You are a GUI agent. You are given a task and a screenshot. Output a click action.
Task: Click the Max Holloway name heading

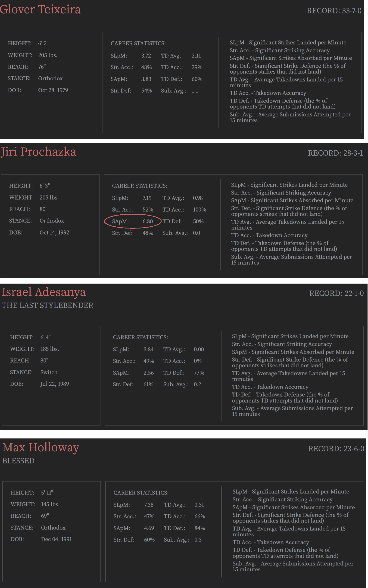[41, 447]
